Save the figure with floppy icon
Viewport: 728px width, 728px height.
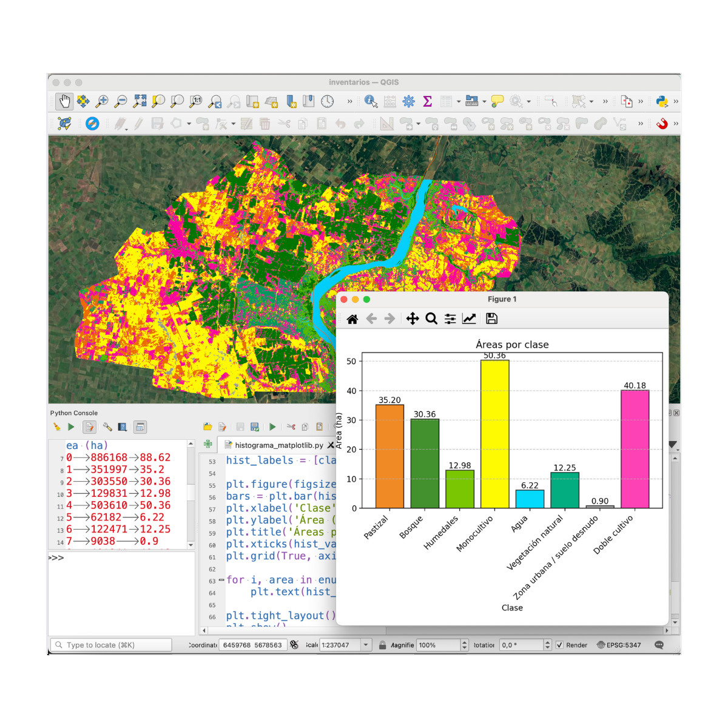click(x=492, y=319)
